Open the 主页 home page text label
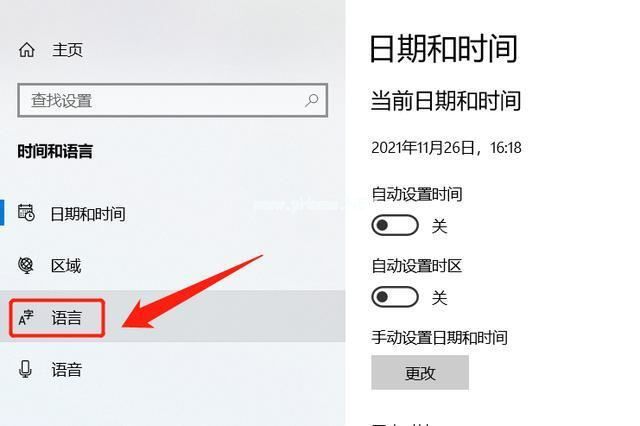640x426 pixels. pyautogui.click(x=67, y=50)
